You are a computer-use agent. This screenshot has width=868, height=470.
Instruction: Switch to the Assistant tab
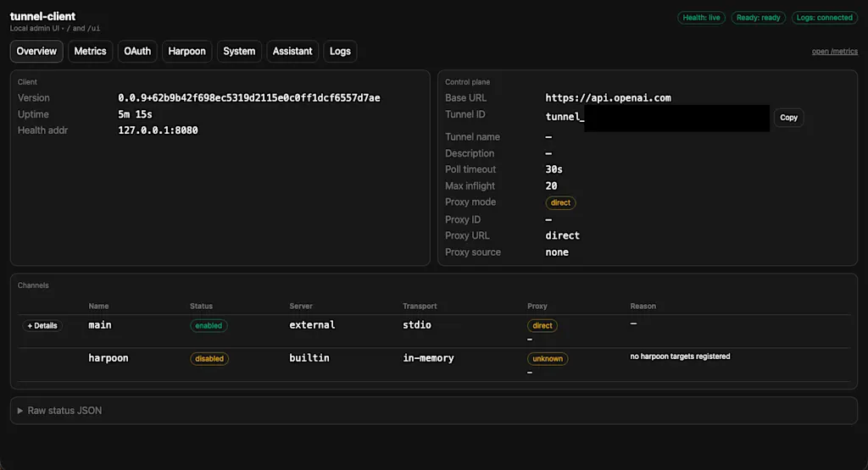point(292,52)
